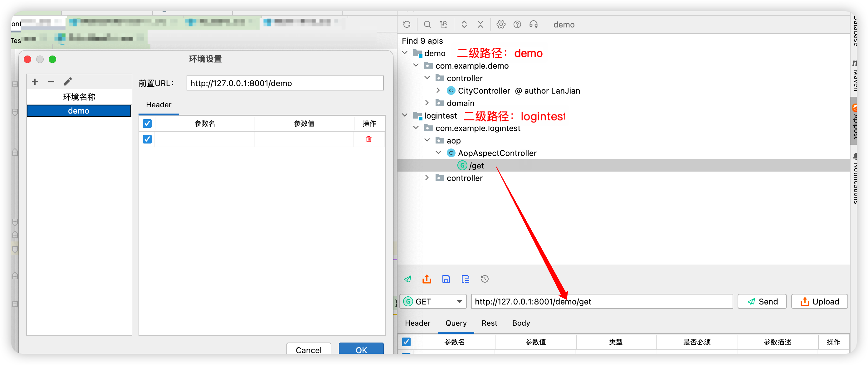Click the locate current file icon

[443, 24]
